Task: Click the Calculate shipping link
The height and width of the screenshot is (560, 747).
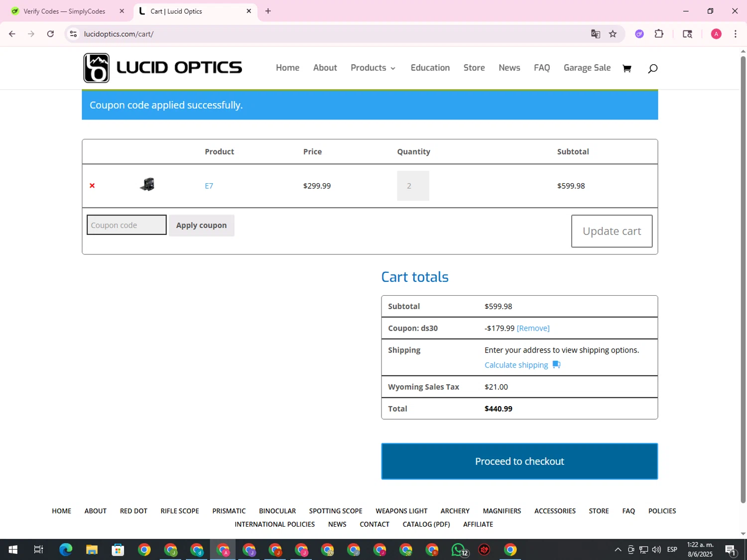Action: (x=516, y=365)
